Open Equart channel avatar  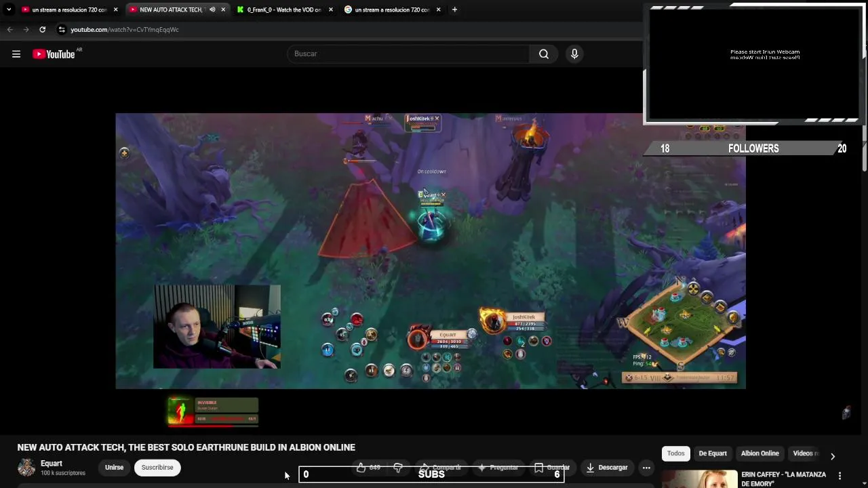(x=26, y=468)
